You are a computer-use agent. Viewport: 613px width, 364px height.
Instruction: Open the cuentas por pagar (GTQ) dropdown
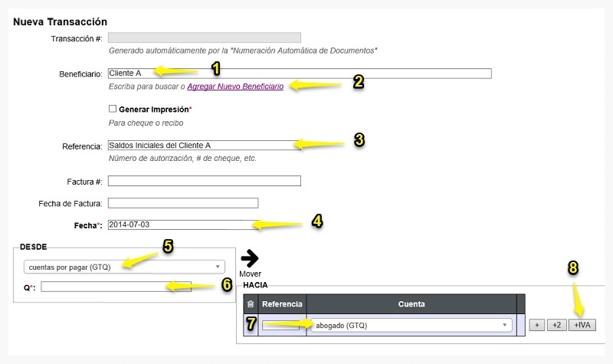[124, 267]
